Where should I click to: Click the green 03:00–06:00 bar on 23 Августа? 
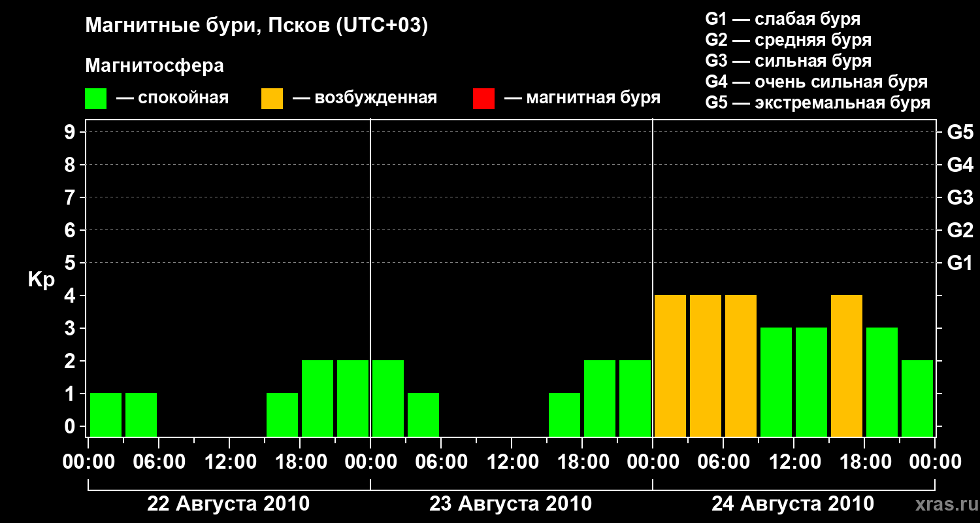pos(423,414)
